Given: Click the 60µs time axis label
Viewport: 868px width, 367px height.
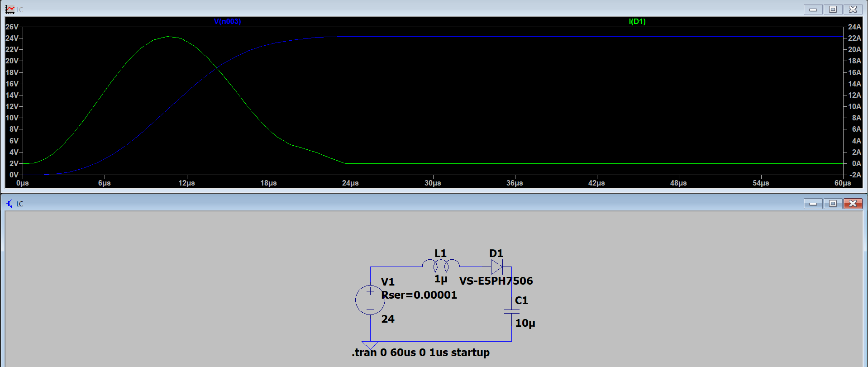Looking at the screenshot, I should (843, 183).
